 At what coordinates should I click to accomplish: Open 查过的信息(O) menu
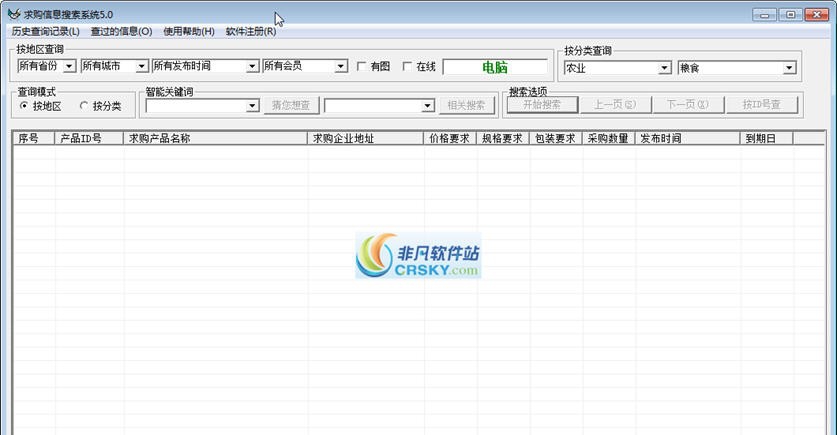coord(121,31)
